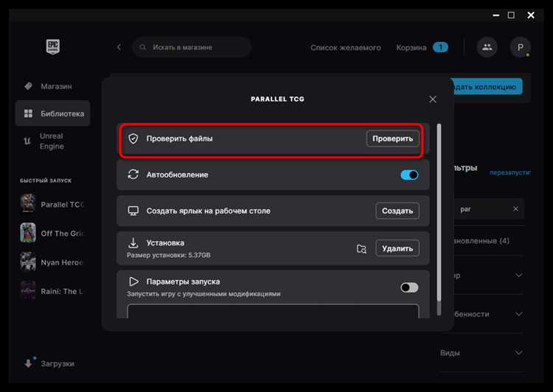This screenshot has width=553, height=392.
Task: Launch Parallel TCG from quick launch thumbnail
Action: pos(28,203)
